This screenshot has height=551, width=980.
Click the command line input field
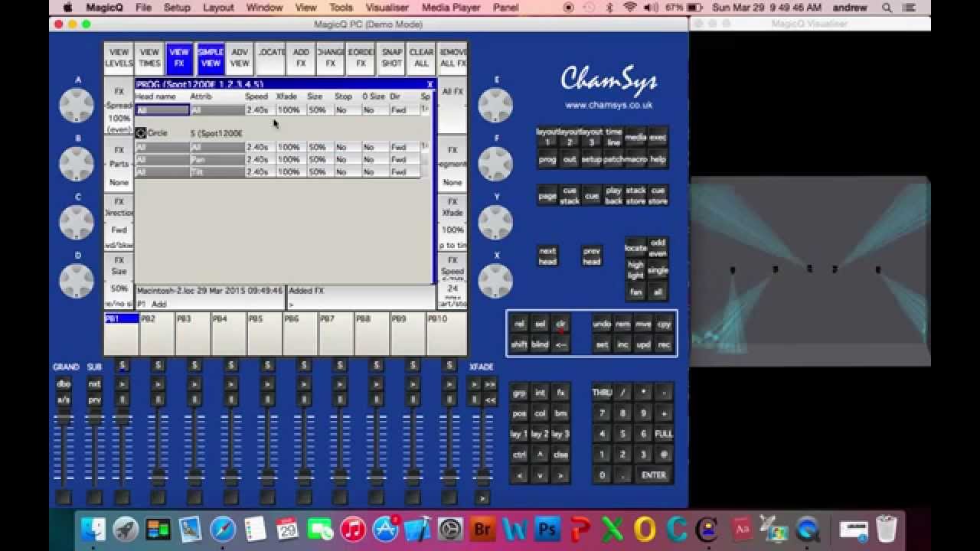(360, 304)
